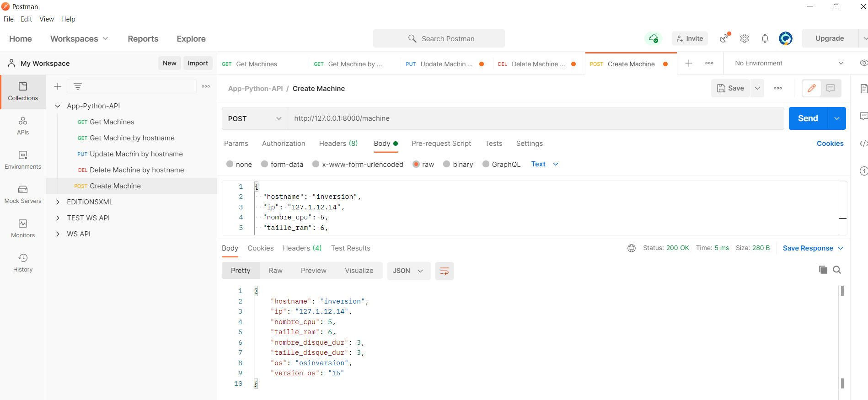
Task: Open the Help menu
Action: (68, 19)
